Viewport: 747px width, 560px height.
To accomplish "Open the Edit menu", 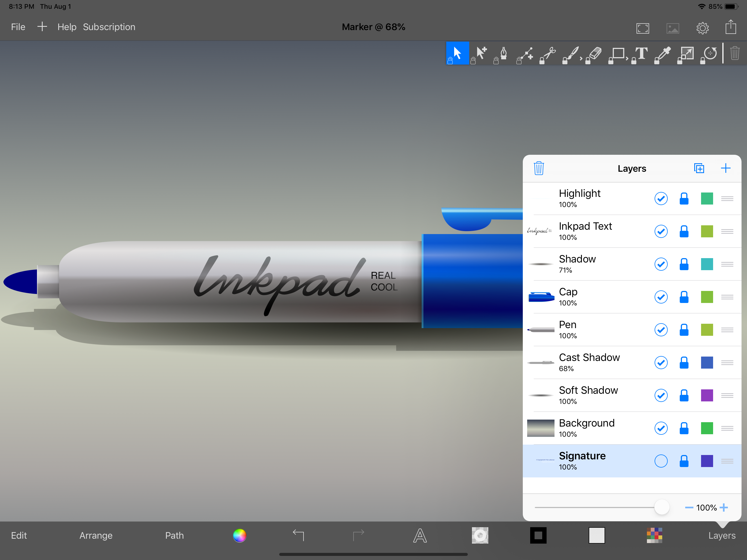I will coord(19,535).
